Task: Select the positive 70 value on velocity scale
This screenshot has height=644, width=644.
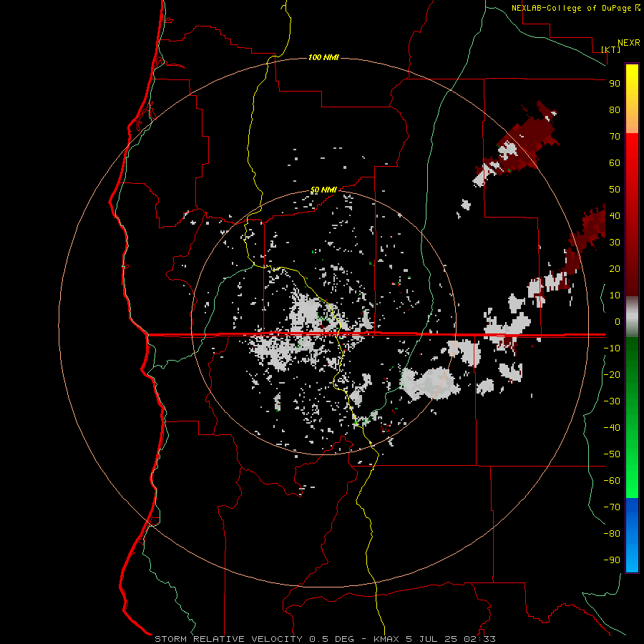Action: point(615,137)
